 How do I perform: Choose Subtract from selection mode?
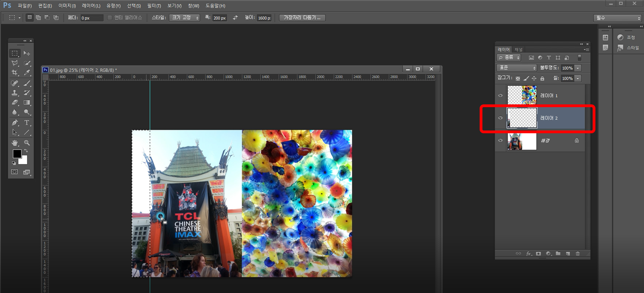47,17
